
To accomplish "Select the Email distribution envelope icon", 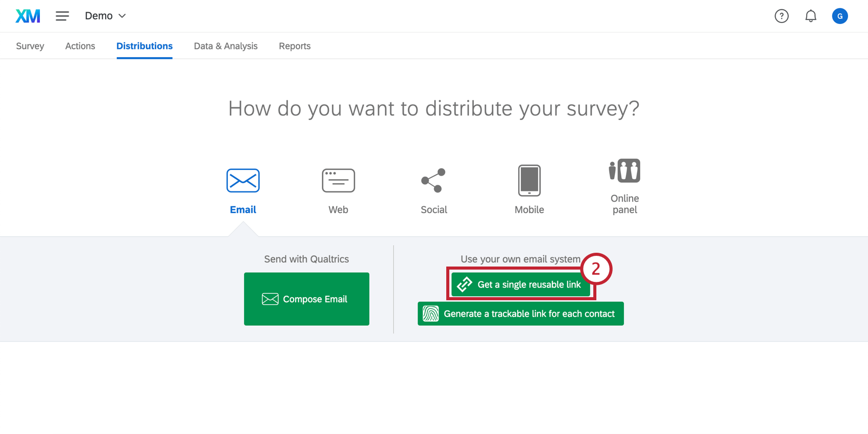I will [x=243, y=181].
